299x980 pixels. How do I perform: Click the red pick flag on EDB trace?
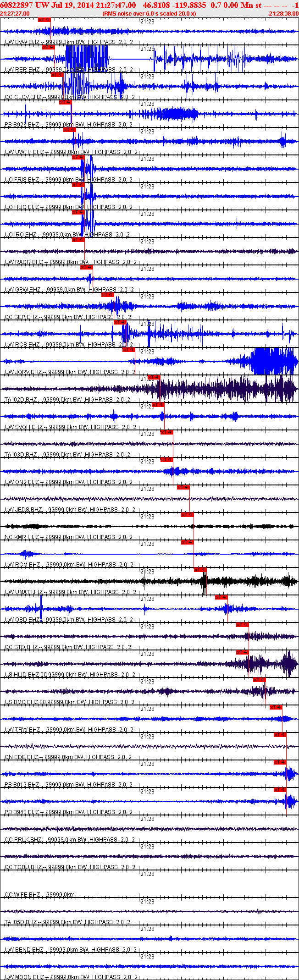point(280,735)
